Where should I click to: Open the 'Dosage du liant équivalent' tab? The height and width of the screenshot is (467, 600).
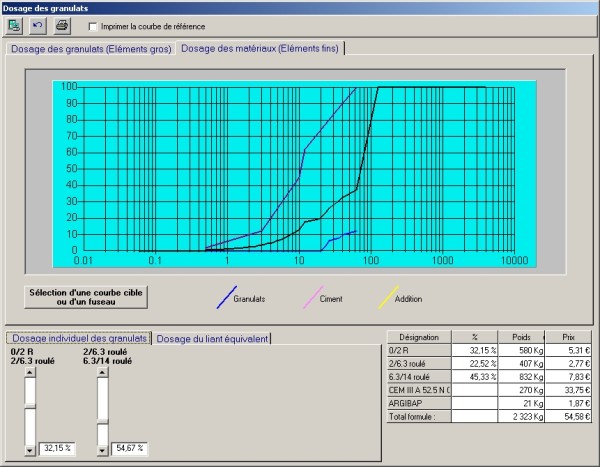212,338
